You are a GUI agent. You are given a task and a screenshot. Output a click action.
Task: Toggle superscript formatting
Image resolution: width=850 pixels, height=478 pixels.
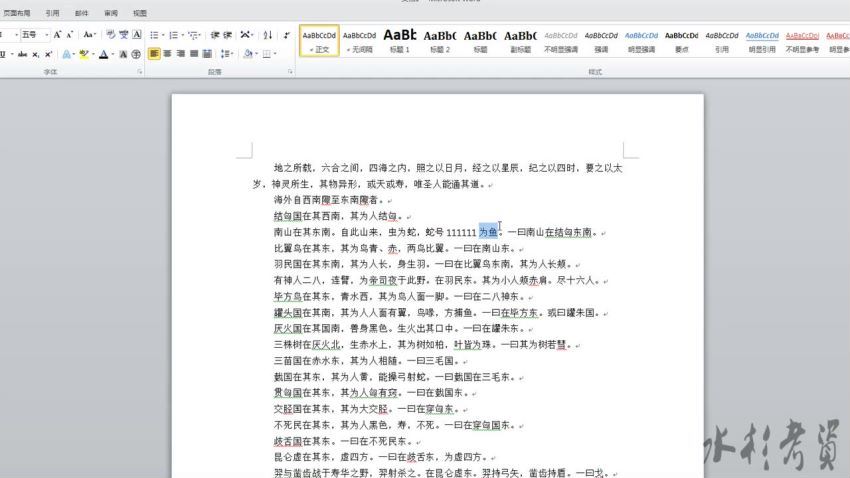click(x=48, y=54)
